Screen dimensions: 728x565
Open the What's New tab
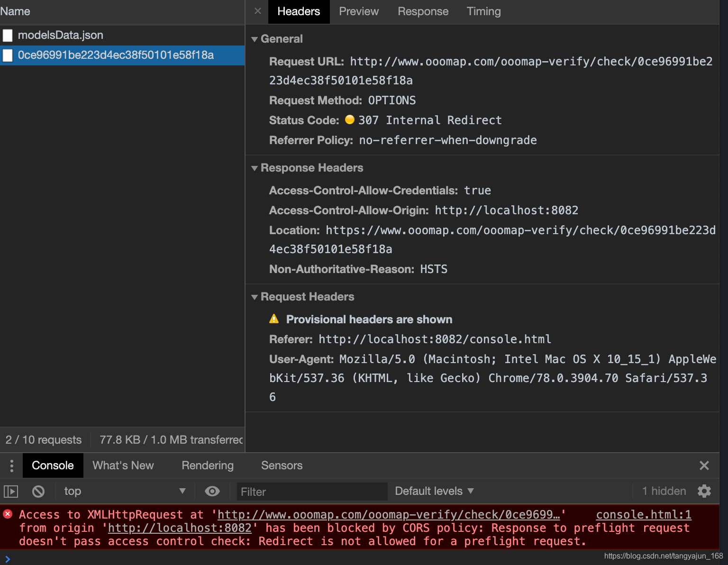pos(123,465)
